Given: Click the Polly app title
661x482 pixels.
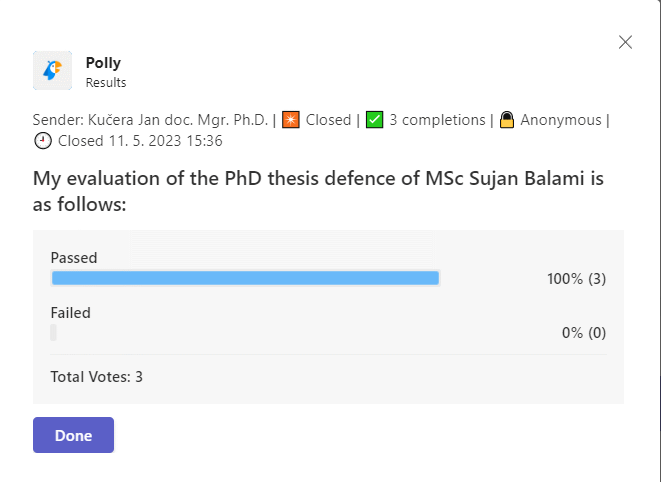Looking at the screenshot, I should pyautogui.click(x=103, y=63).
